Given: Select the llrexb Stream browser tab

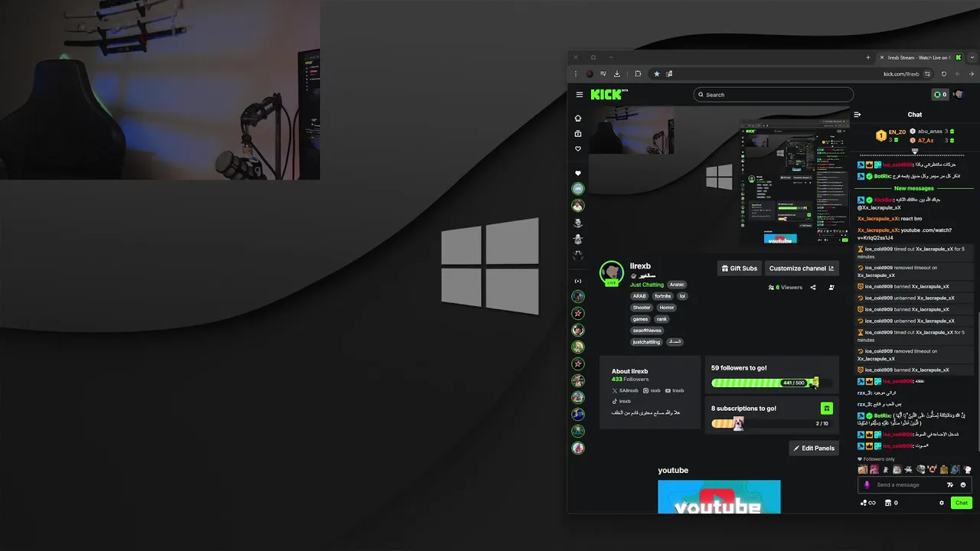Looking at the screenshot, I should tap(920, 57).
